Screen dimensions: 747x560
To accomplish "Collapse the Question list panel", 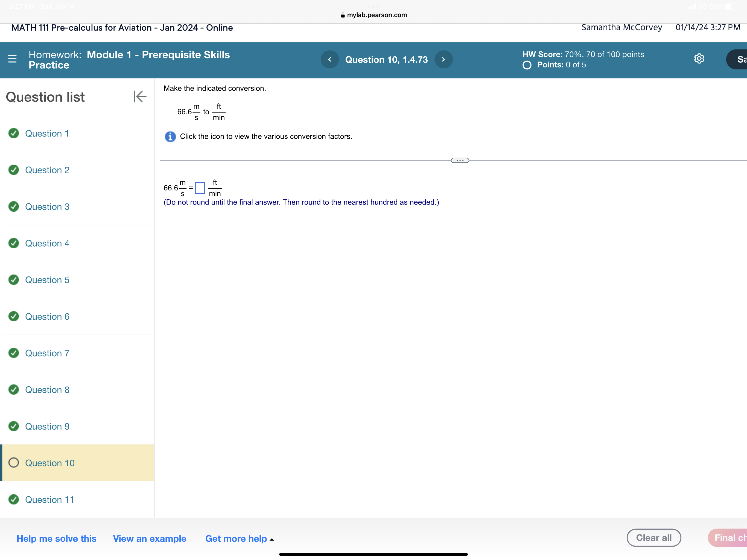I will click(139, 97).
